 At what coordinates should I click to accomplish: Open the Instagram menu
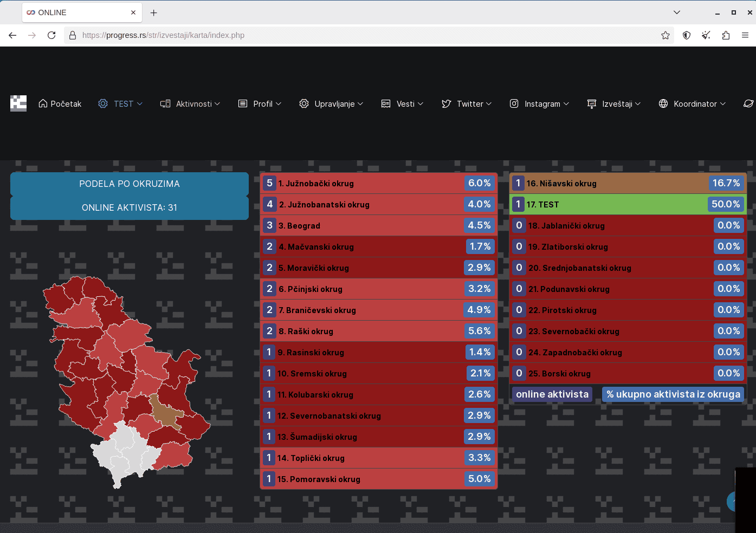[539, 103]
